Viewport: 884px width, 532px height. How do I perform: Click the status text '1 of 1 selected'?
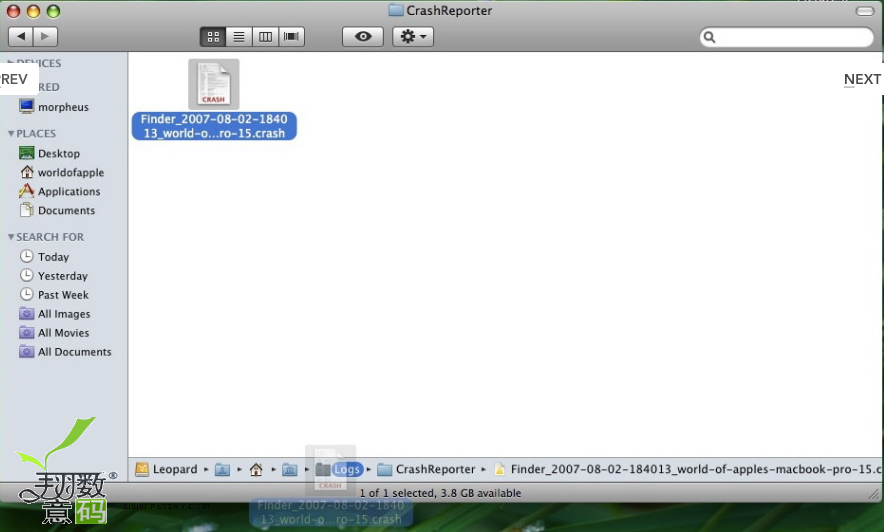397,493
